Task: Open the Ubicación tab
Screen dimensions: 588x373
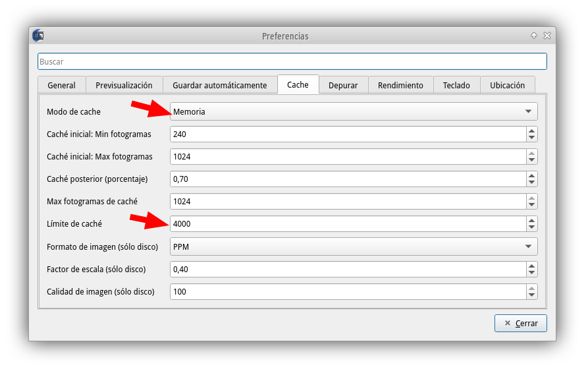Action: [x=508, y=85]
